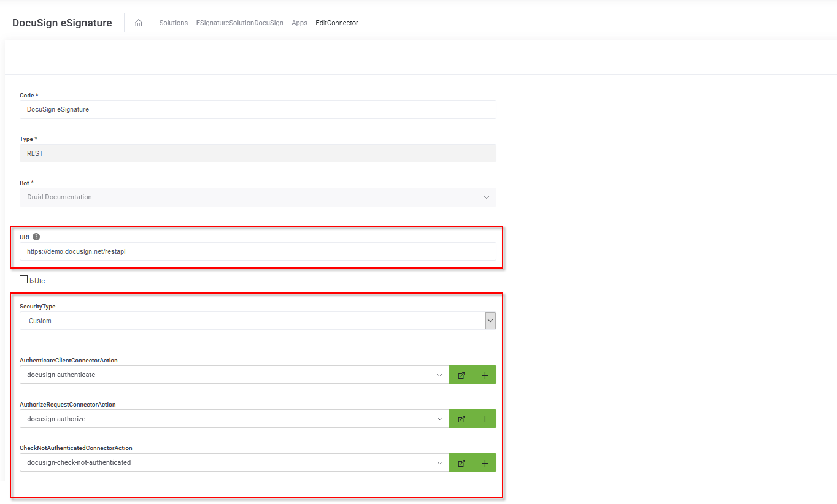837x504 pixels.
Task: Click plus icon beside AuthorizeRequestConnectorAction
Action: pos(484,418)
